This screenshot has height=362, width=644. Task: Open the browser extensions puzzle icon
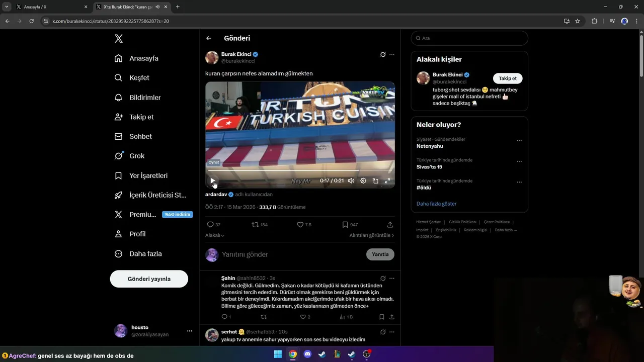pos(595,21)
